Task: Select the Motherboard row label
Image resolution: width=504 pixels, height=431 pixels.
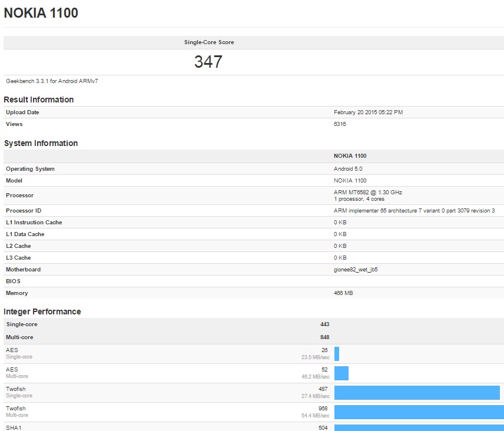Action: (23, 269)
